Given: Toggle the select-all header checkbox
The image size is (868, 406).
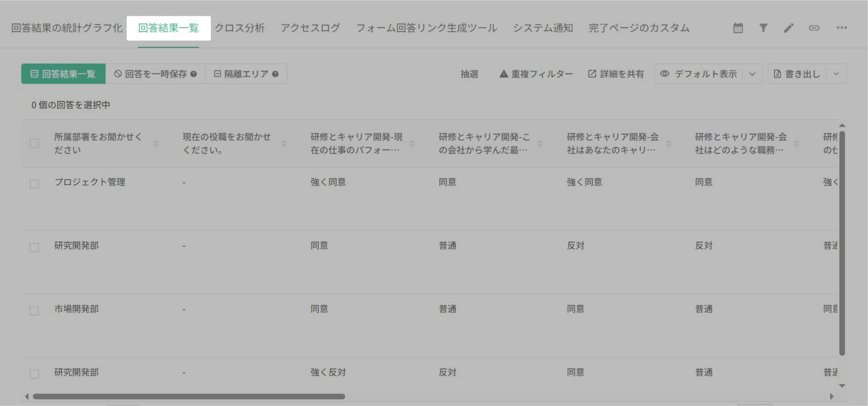Looking at the screenshot, I should click(34, 144).
